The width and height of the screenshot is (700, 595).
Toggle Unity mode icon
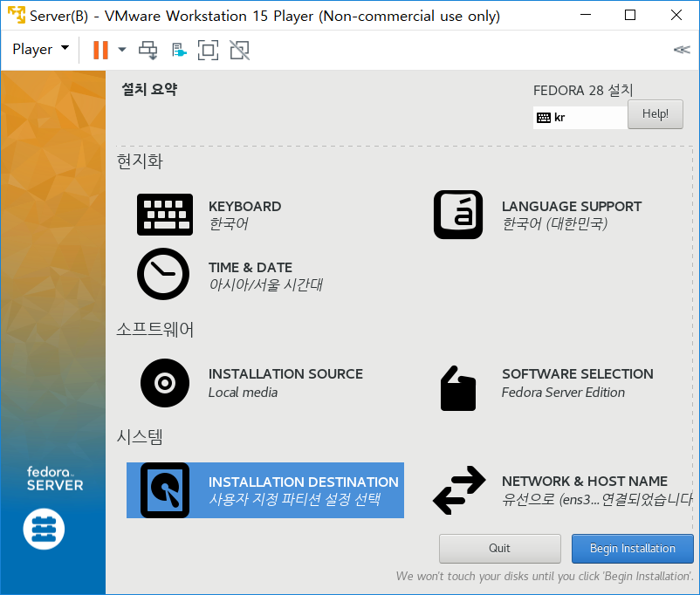pyautogui.click(x=240, y=50)
